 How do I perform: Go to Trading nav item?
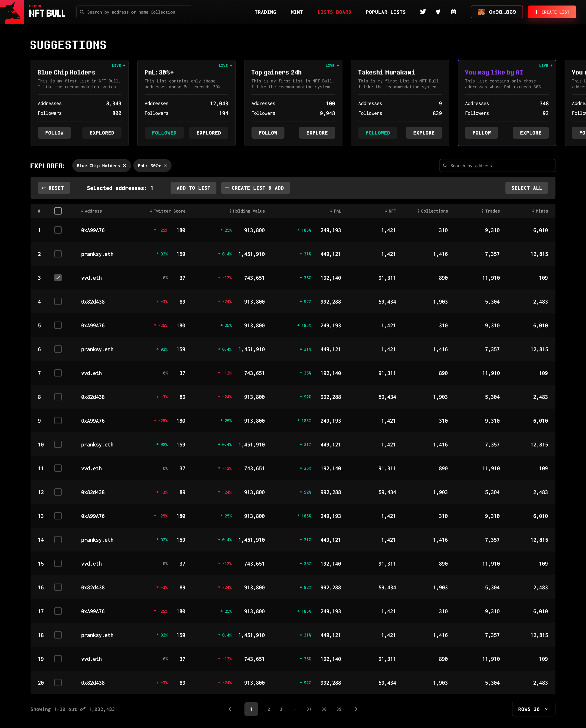[265, 12]
